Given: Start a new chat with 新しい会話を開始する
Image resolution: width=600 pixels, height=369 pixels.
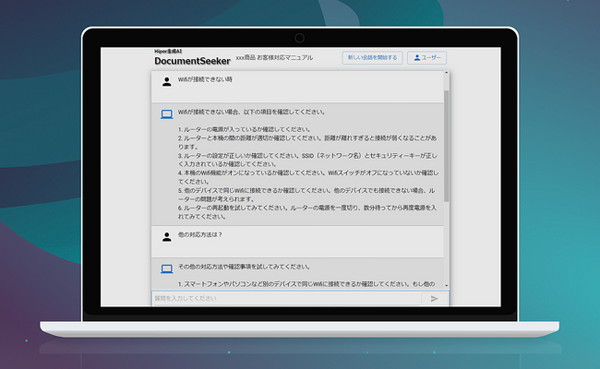Looking at the screenshot, I should [x=372, y=58].
